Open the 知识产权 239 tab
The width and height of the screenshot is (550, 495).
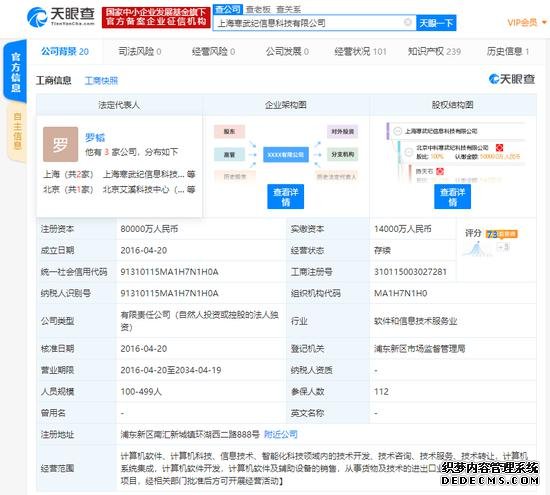pyautogui.click(x=434, y=52)
